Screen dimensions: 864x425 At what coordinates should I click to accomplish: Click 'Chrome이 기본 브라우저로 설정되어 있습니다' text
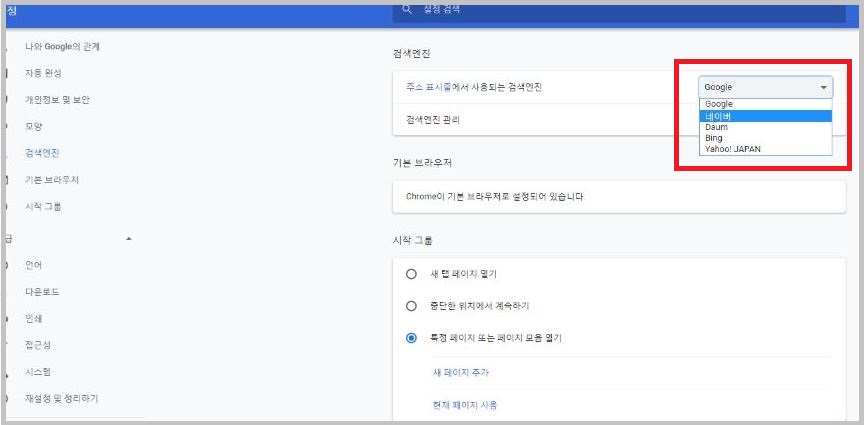[495, 196]
